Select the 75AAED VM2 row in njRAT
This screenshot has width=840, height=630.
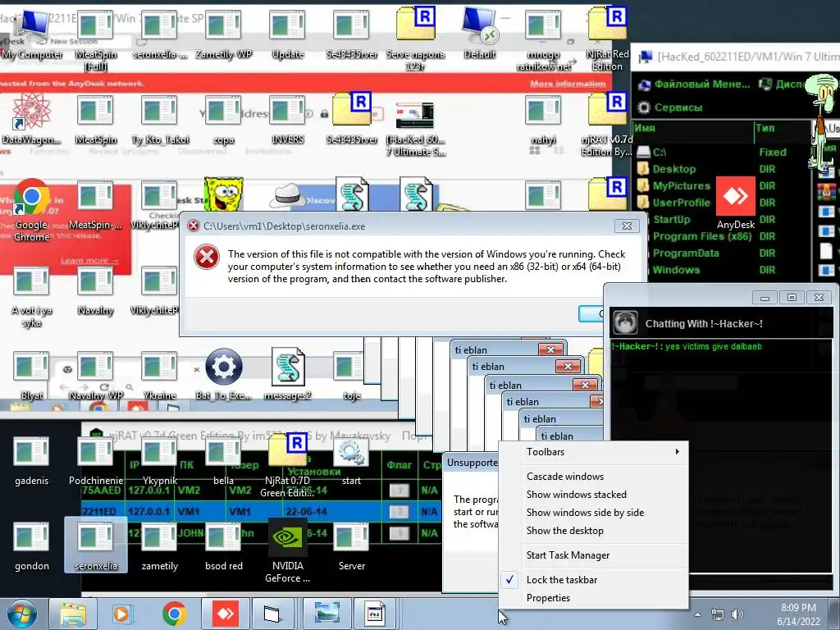(x=262, y=491)
